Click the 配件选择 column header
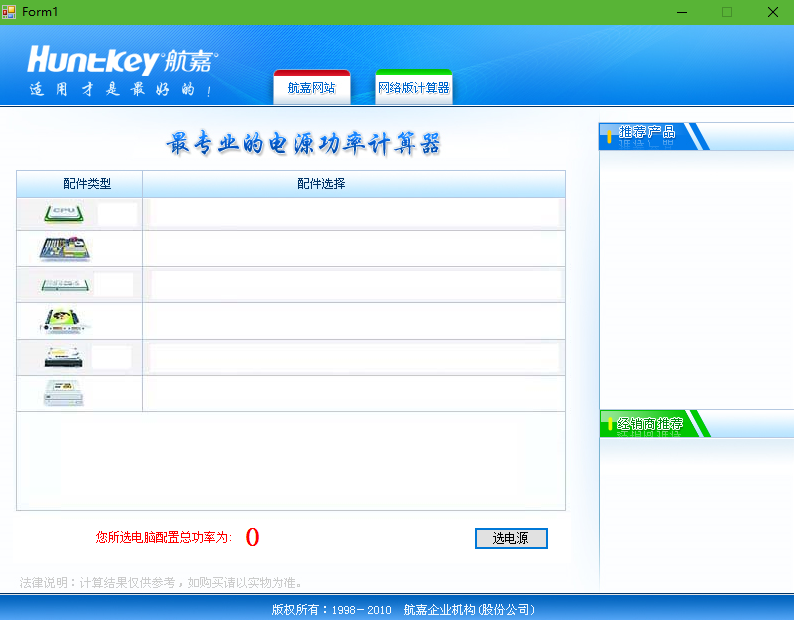Image resolution: width=794 pixels, height=620 pixels. [354, 183]
